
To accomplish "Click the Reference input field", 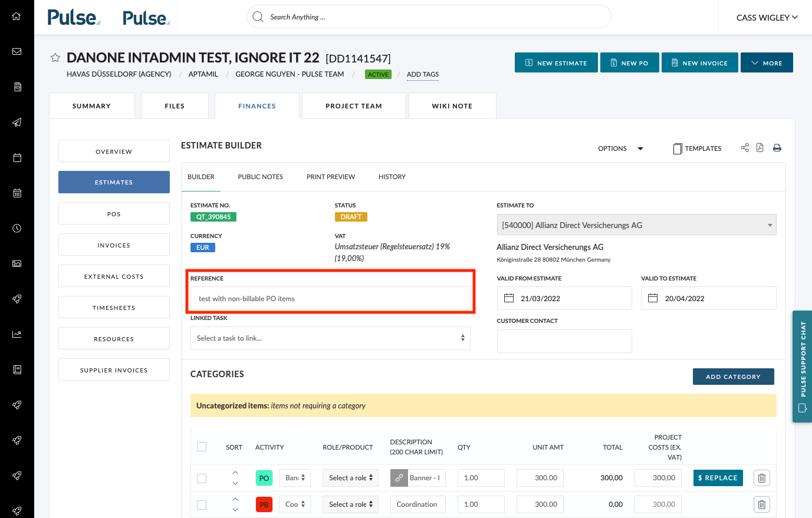I will pyautogui.click(x=330, y=298).
